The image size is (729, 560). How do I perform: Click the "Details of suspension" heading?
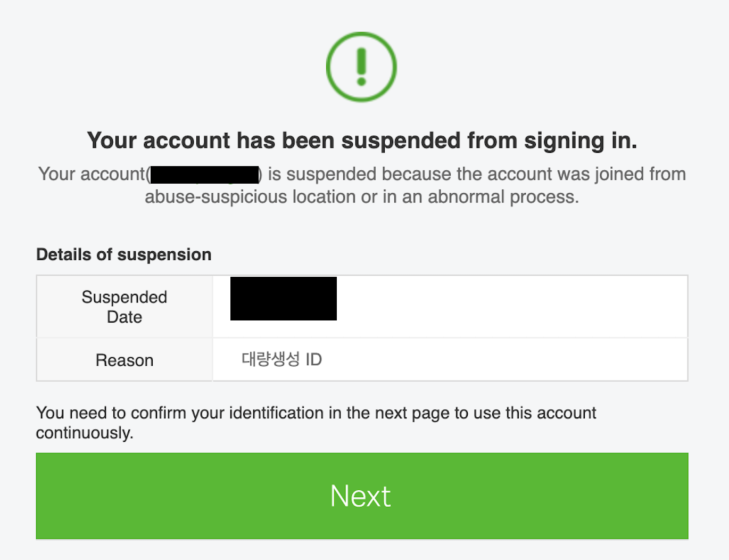click(124, 255)
